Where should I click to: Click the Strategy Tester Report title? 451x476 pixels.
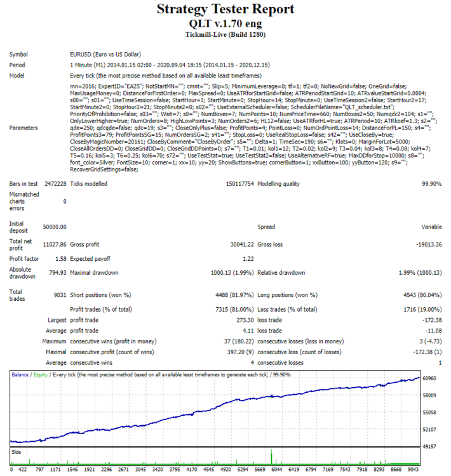pyautogui.click(x=226, y=9)
